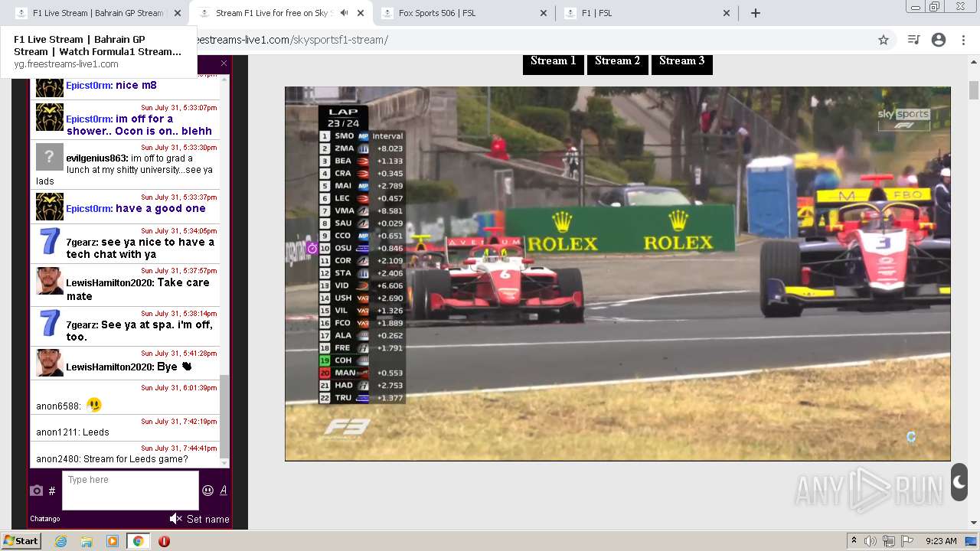This screenshot has width=980, height=551.
Task: Click Epicst0rm username in shower message
Action: [89, 119]
